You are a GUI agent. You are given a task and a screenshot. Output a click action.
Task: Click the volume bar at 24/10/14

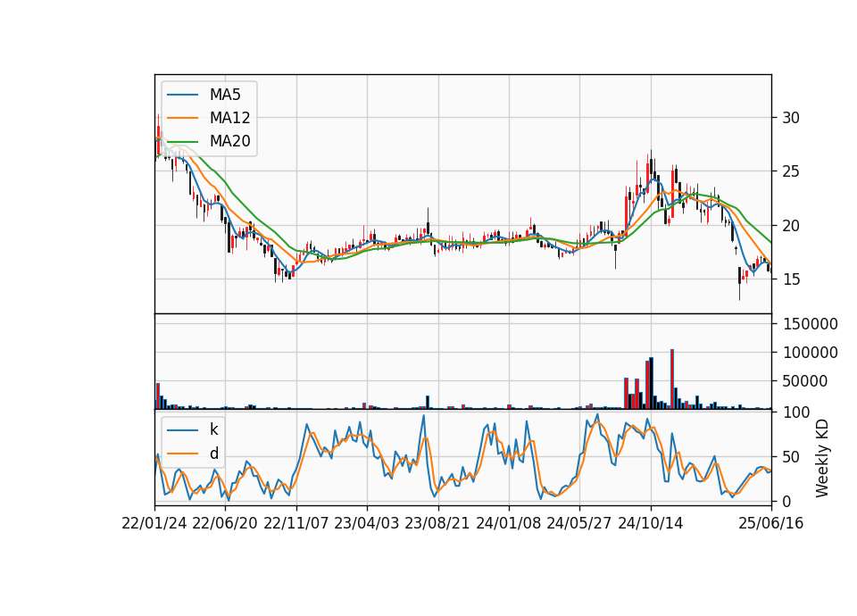(651, 383)
